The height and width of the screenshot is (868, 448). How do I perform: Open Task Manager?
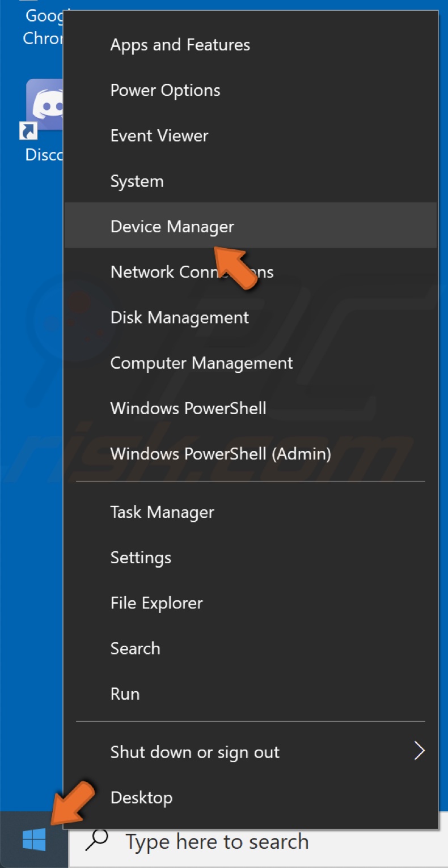(x=162, y=512)
